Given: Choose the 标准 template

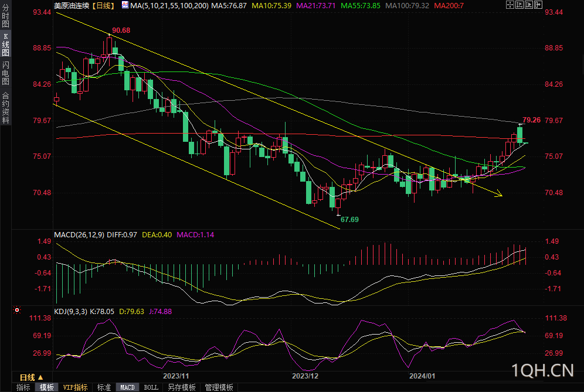Looking at the screenshot, I should (104, 387).
